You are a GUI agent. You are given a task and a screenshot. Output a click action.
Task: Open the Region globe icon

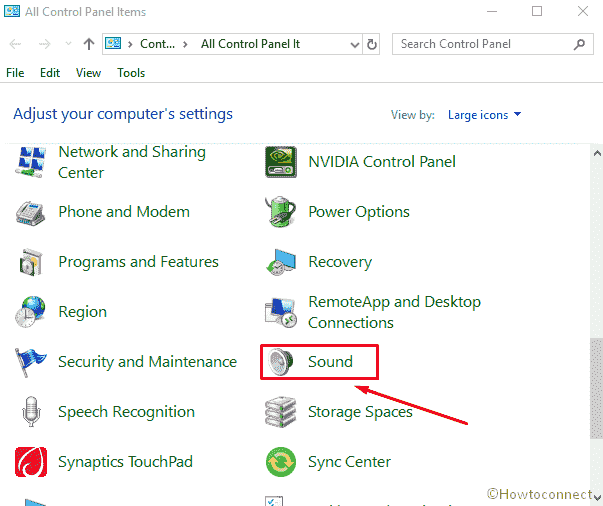30,312
